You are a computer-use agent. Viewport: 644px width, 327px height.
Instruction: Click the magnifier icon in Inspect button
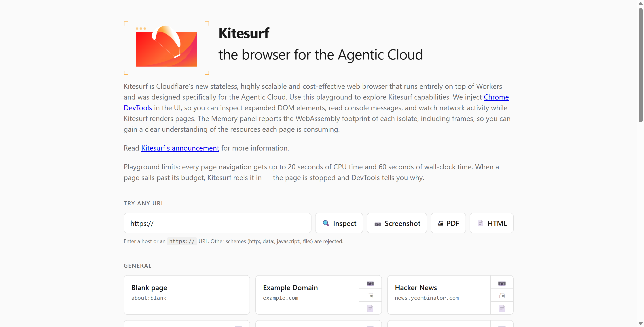(326, 223)
